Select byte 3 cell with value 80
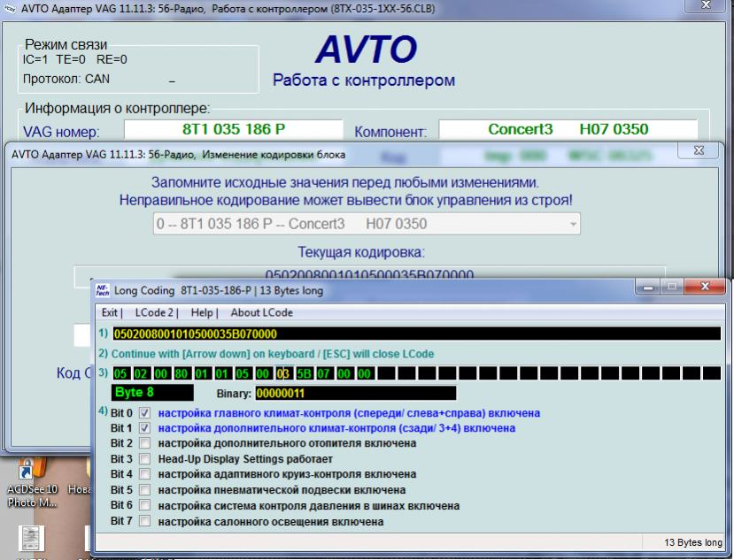 pos(182,373)
